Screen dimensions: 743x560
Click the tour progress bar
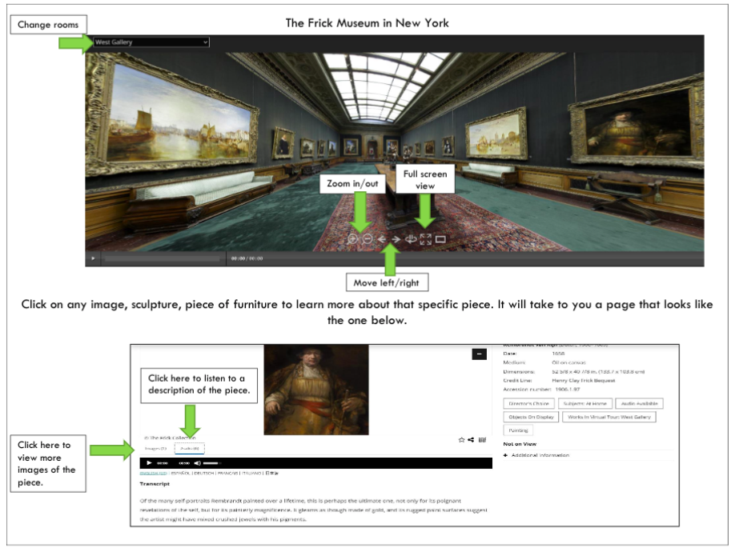click(x=162, y=258)
